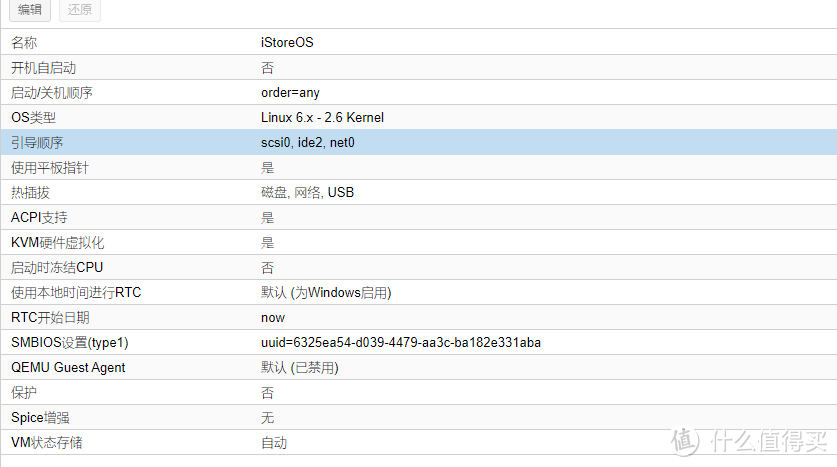The height and width of the screenshot is (467, 837).
Task: Select the 使用平板指针 row
Action: click(418, 168)
